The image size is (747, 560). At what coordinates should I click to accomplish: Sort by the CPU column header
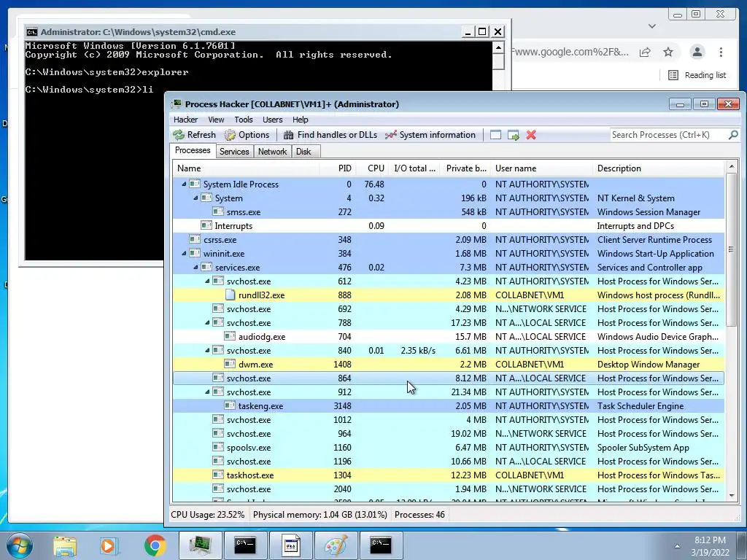point(371,168)
